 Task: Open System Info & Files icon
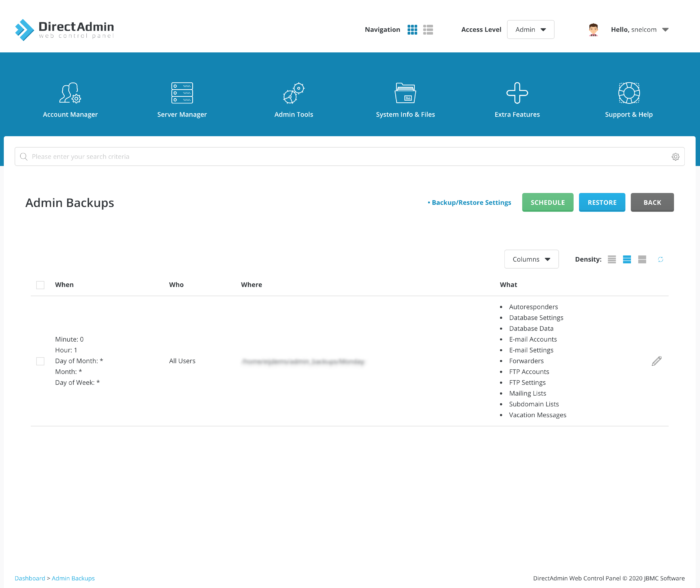405,93
